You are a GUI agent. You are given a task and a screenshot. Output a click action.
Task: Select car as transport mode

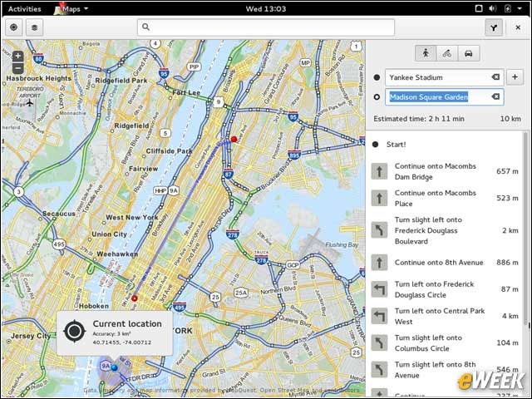(x=469, y=53)
